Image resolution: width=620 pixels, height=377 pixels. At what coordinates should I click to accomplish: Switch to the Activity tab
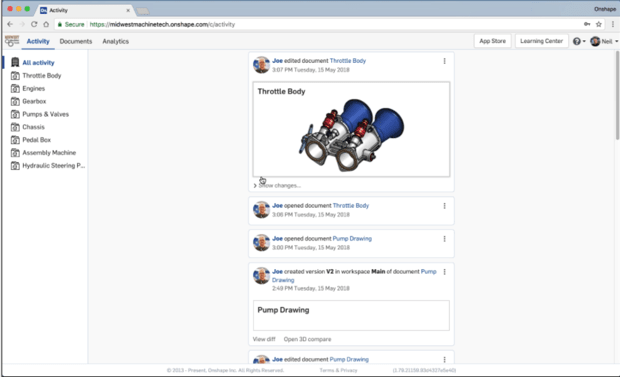pos(38,41)
